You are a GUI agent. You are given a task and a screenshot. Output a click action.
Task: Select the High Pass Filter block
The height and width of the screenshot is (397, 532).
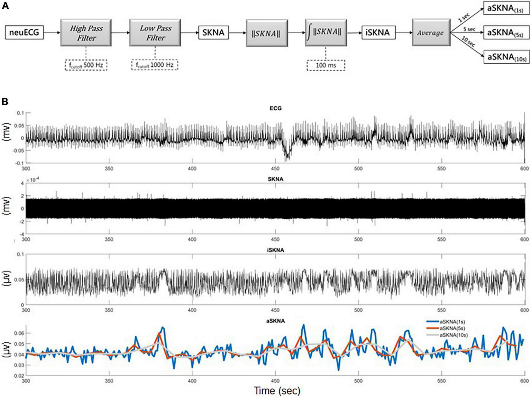tap(86, 33)
